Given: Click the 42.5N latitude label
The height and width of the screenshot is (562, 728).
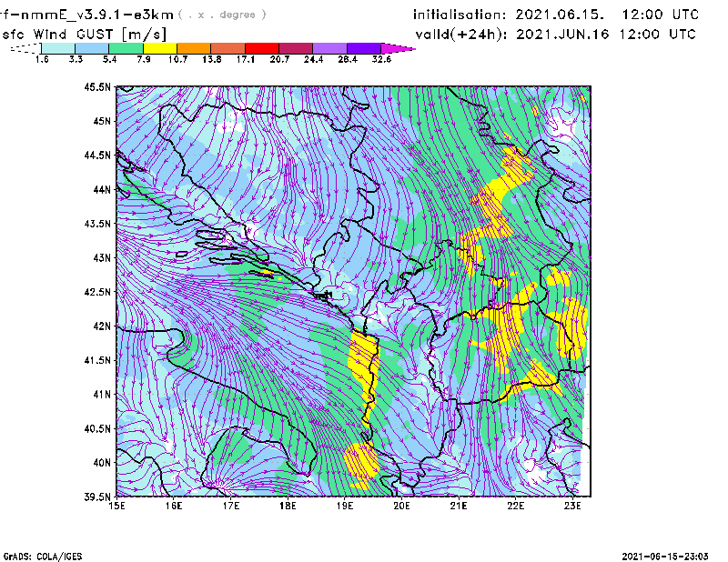Looking at the screenshot, I should (x=97, y=292).
